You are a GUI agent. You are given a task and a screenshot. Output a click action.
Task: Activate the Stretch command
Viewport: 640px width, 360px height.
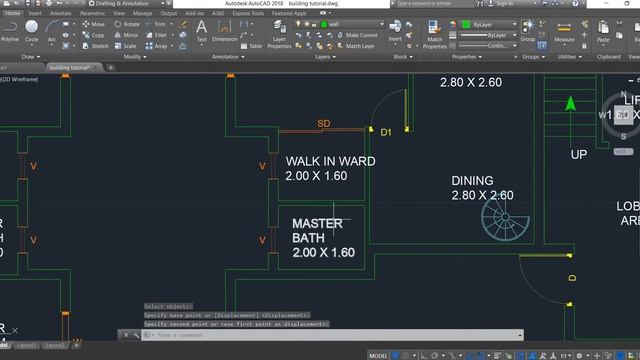95,46
